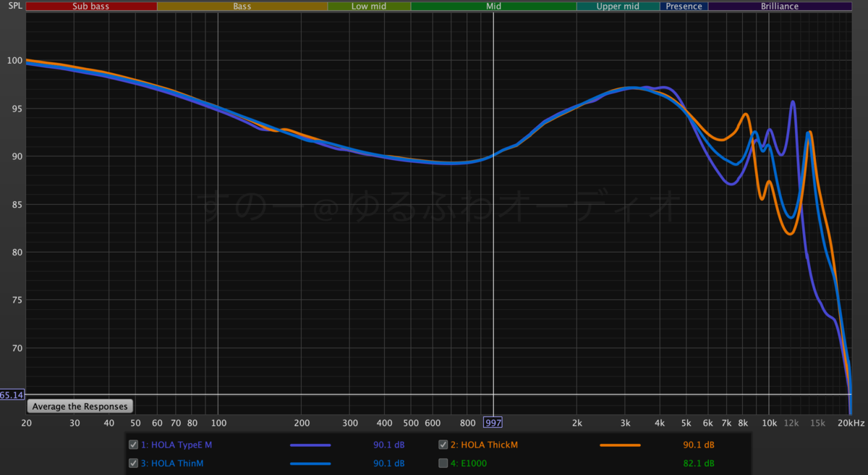This screenshot has width=868, height=475.
Task: Click the 20kHz frequency axis label
Action: coord(850,423)
